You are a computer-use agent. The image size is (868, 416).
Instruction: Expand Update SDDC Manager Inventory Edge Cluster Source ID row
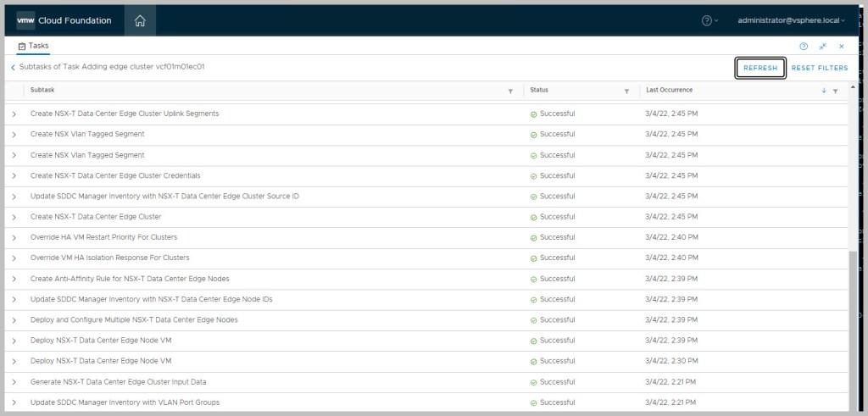(14, 197)
